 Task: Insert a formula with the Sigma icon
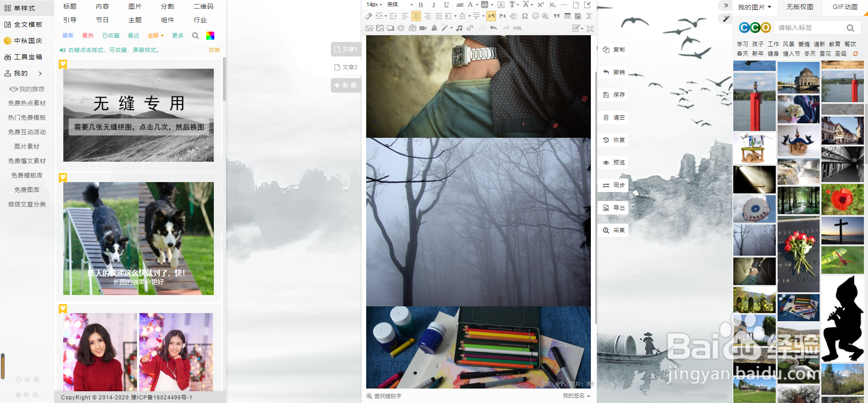pos(589,16)
